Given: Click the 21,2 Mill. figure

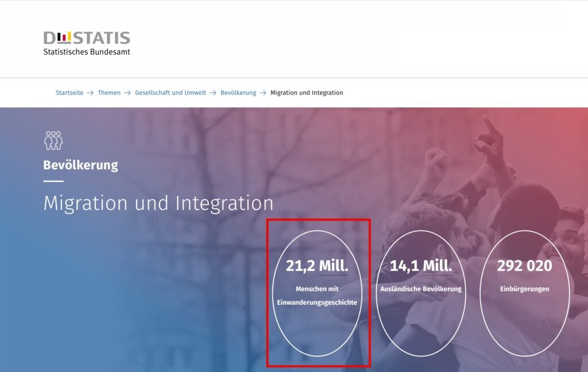Looking at the screenshot, I should coord(317,266).
